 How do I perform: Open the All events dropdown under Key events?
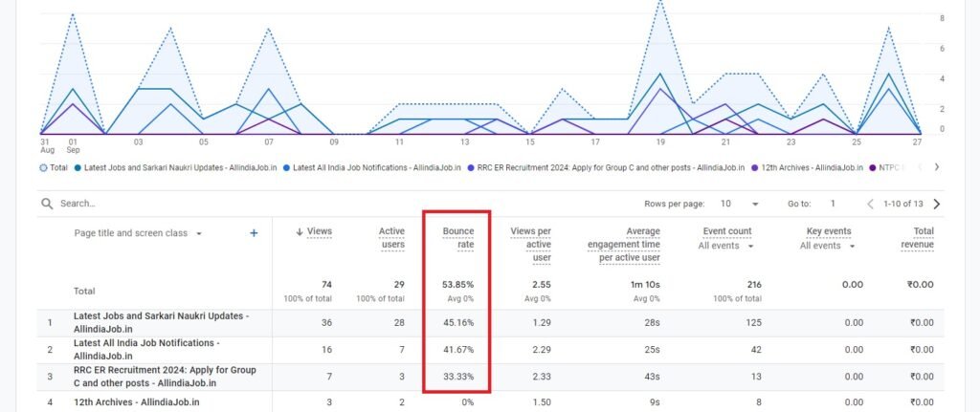point(828,246)
